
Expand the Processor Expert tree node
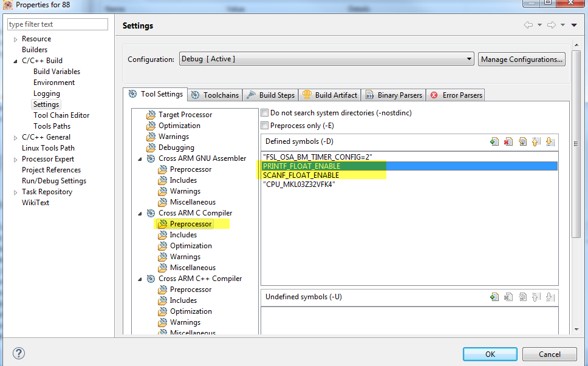15,160
